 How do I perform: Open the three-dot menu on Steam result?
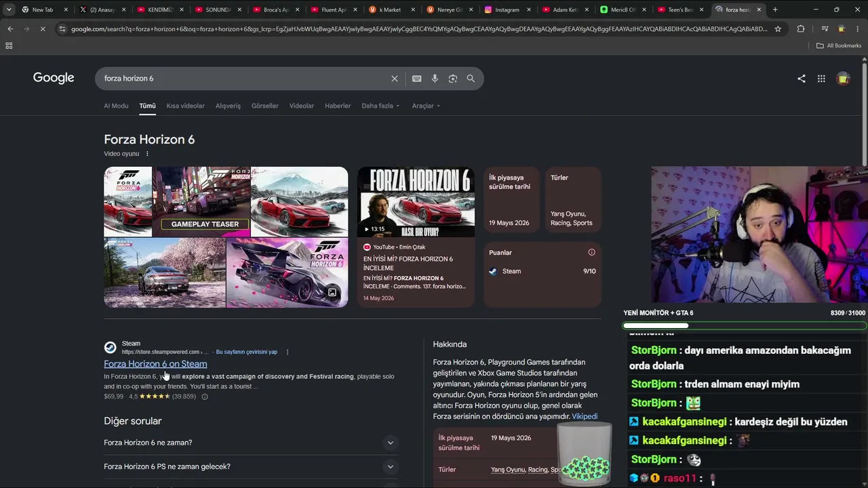coord(288,352)
